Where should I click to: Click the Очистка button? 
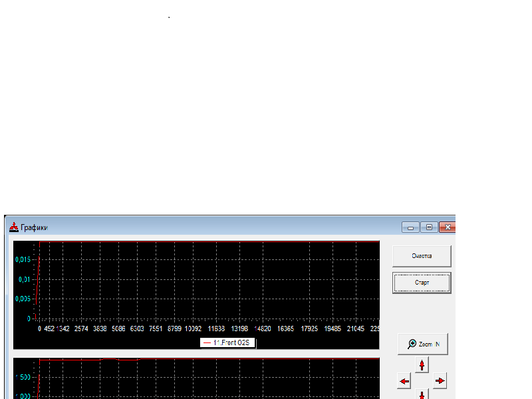[x=422, y=256]
